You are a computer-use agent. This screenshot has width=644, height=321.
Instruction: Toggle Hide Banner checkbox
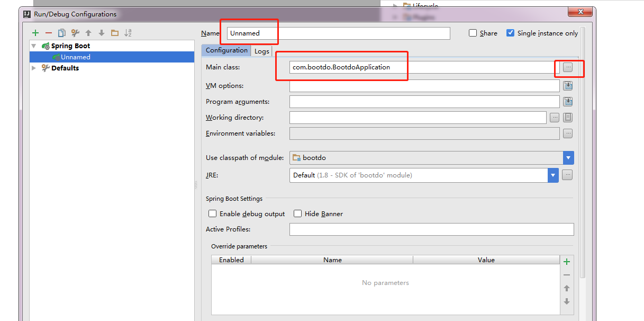click(298, 213)
